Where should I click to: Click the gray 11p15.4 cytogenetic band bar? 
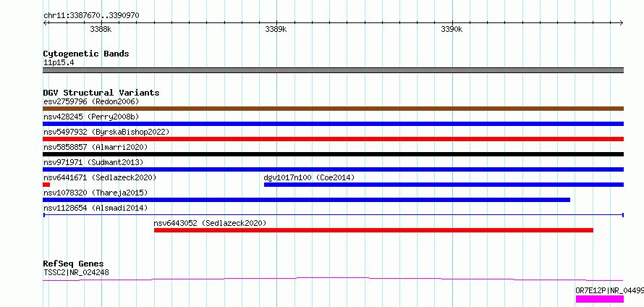[333, 70]
